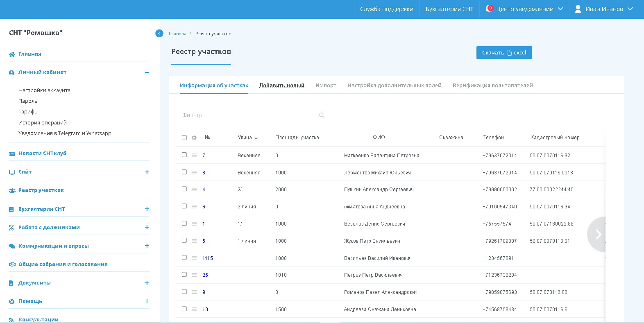Click the drag handle for Ахматова row
This screenshot has width=644, height=323.
[194, 207]
